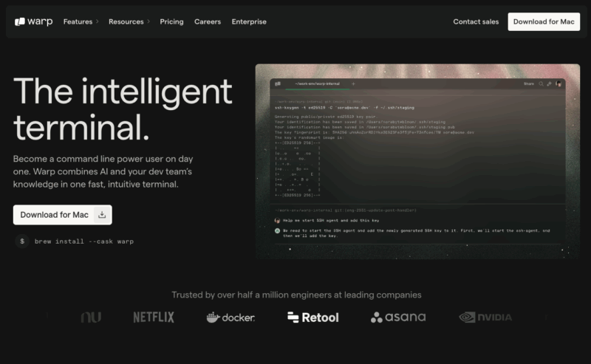Click the Warp logo in navbar
591x364 pixels.
coord(33,21)
